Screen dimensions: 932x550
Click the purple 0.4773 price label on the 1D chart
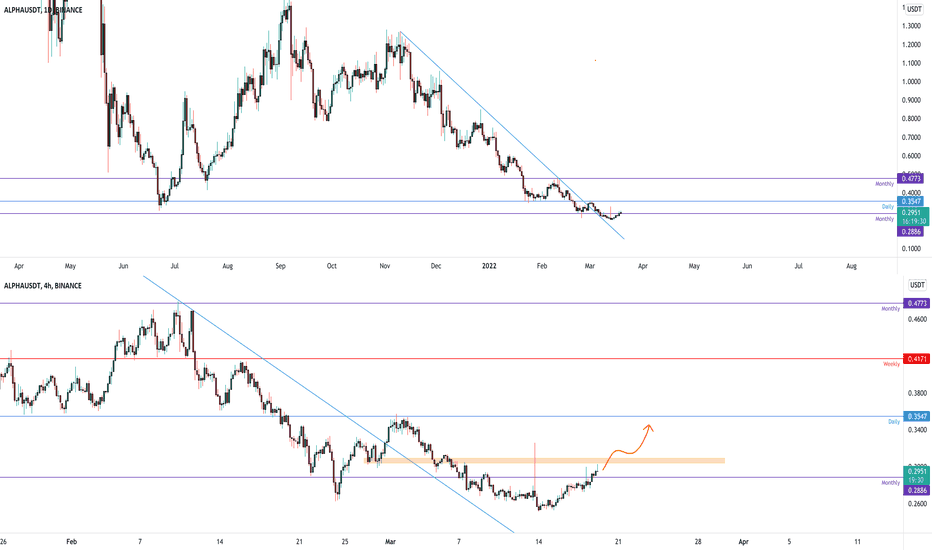coord(910,178)
